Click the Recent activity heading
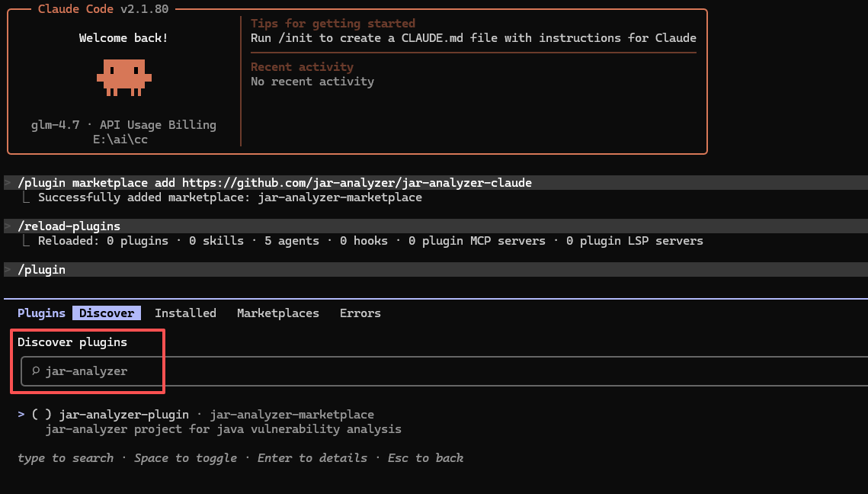 [302, 67]
